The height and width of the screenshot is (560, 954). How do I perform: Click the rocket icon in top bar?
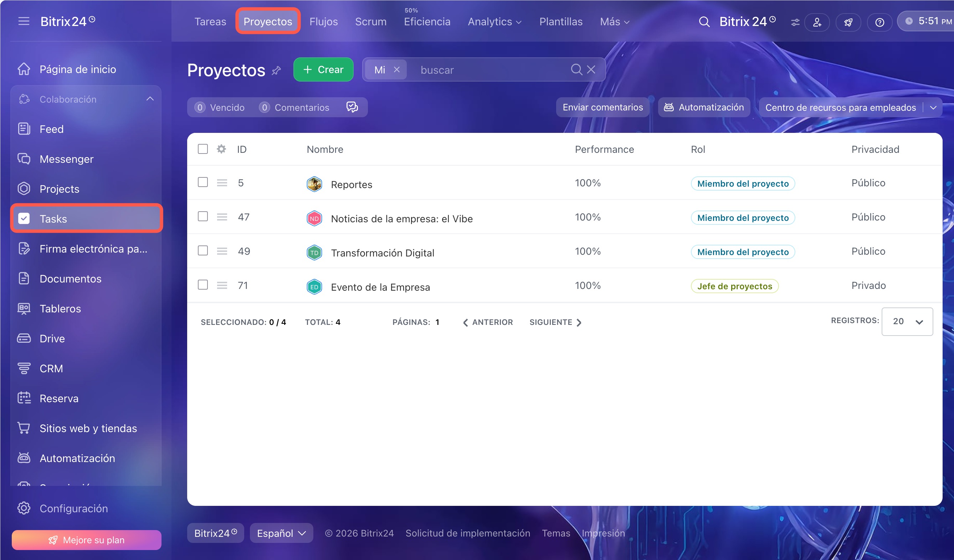click(x=848, y=22)
